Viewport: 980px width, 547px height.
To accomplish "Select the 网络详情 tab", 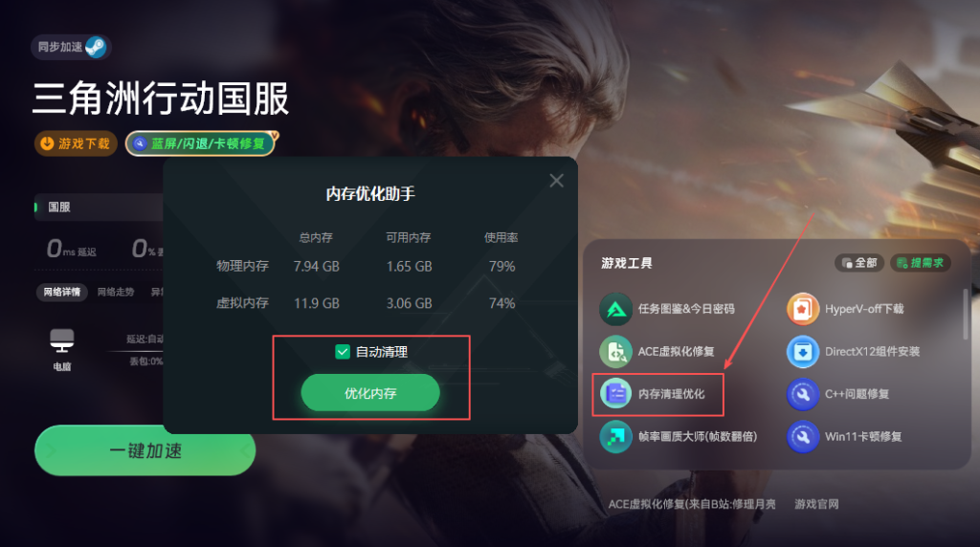I will click(62, 292).
